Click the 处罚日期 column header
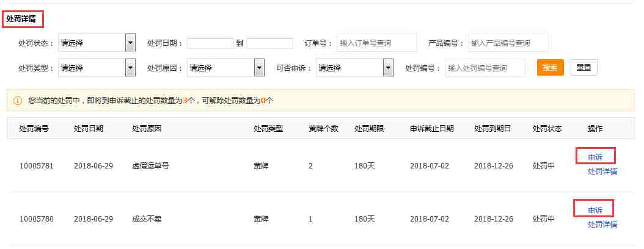 click(x=89, y=128)
